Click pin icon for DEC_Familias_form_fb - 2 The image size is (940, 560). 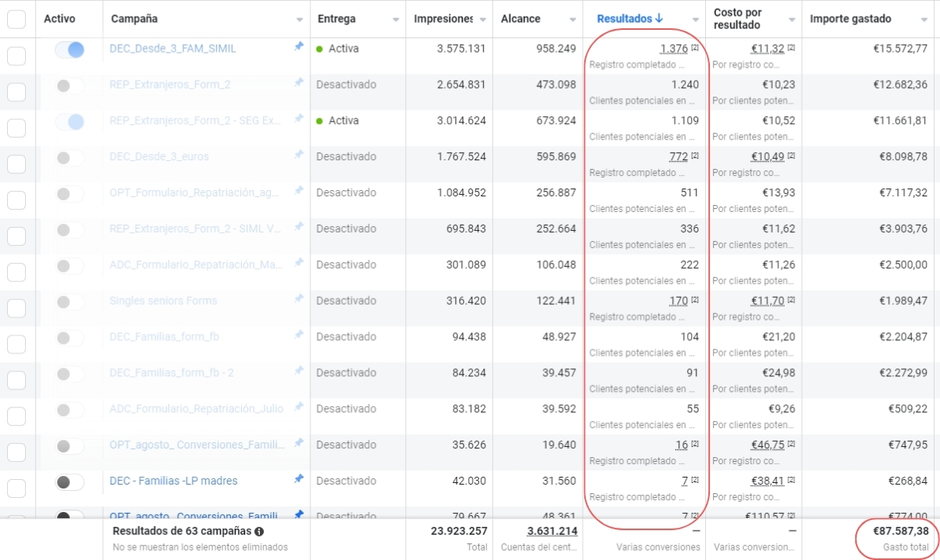(x=298, y=372)
